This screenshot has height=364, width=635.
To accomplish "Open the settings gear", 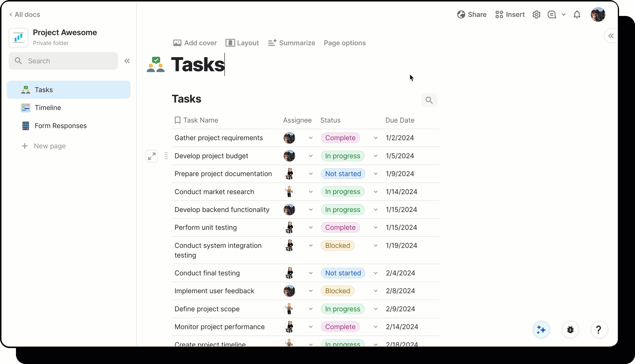I will pyautogui.click(x=536, y=14).
